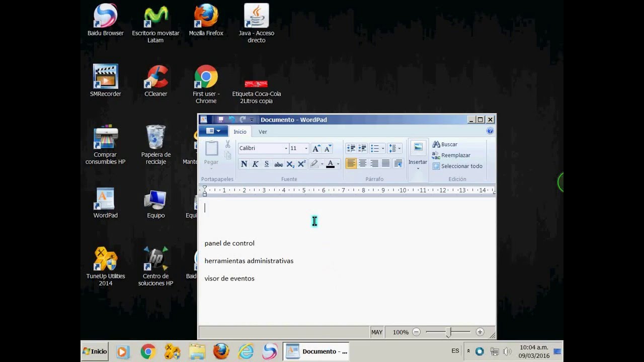Toggle italic (K) formatting
Viewport: 644px width, 362px height.
255,164
